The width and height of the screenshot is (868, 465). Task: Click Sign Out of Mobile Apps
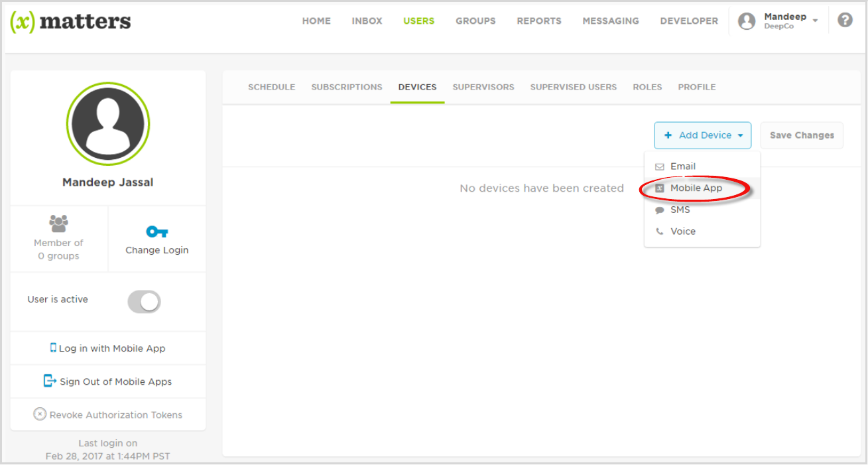click(116, 381)
